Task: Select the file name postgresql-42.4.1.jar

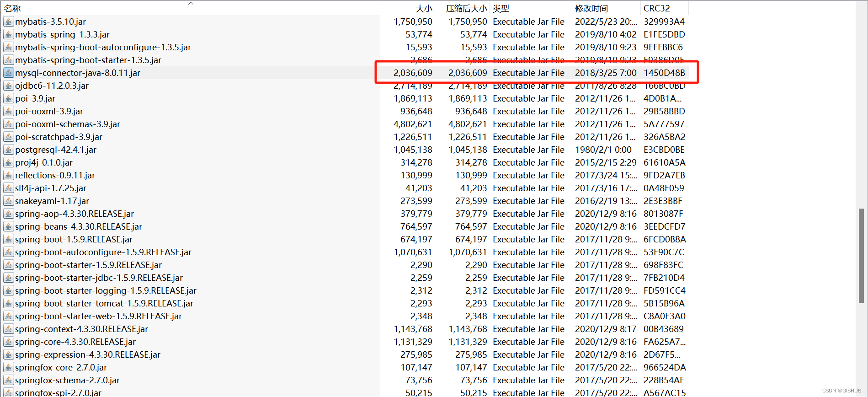Action: click(x=56, y=150)
